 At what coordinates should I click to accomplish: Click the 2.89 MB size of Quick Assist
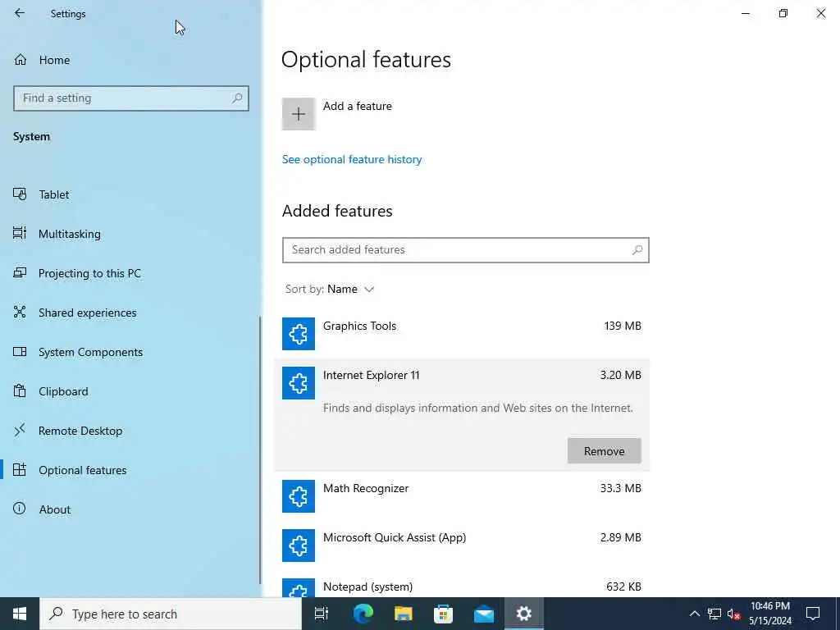(620, 537)
